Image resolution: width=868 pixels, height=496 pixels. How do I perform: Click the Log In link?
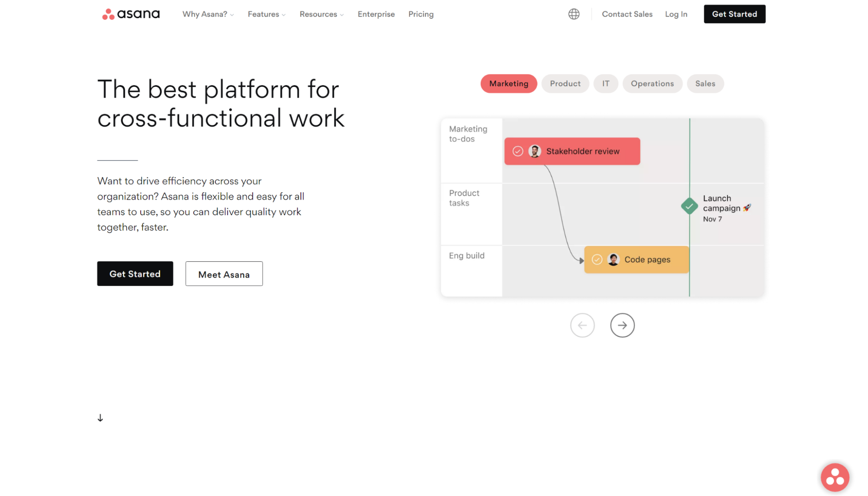(x=676, y=14)
